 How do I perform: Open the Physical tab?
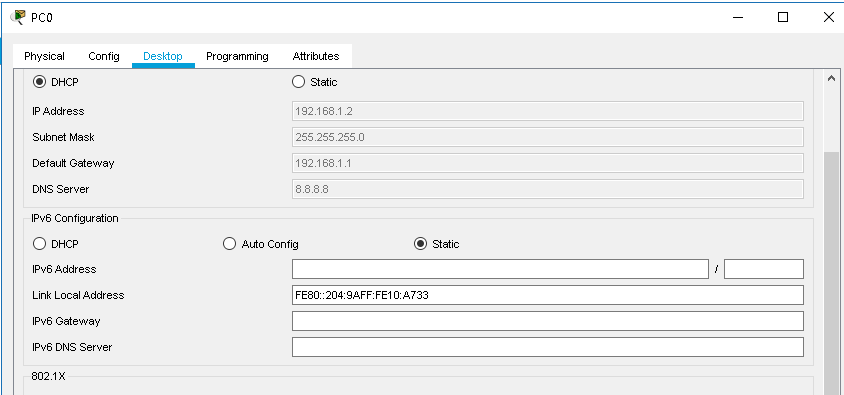click(x=44, y=56)
